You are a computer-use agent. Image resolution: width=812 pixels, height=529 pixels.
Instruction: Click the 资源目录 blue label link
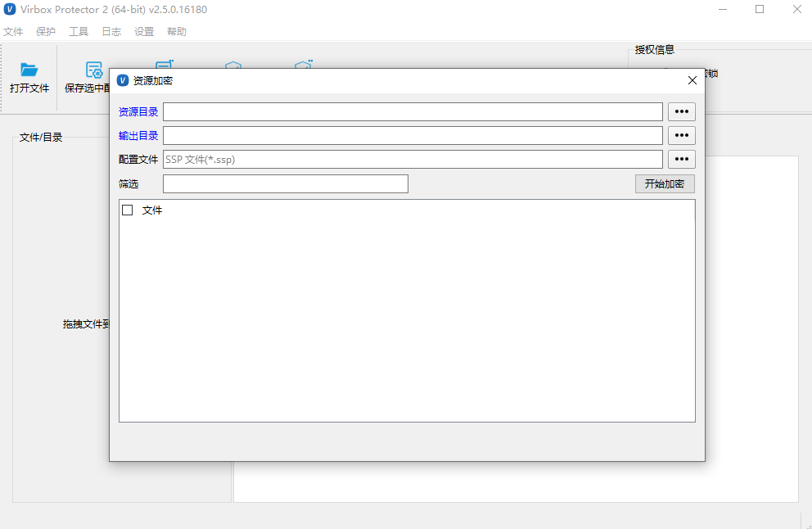tap(138, 111)
